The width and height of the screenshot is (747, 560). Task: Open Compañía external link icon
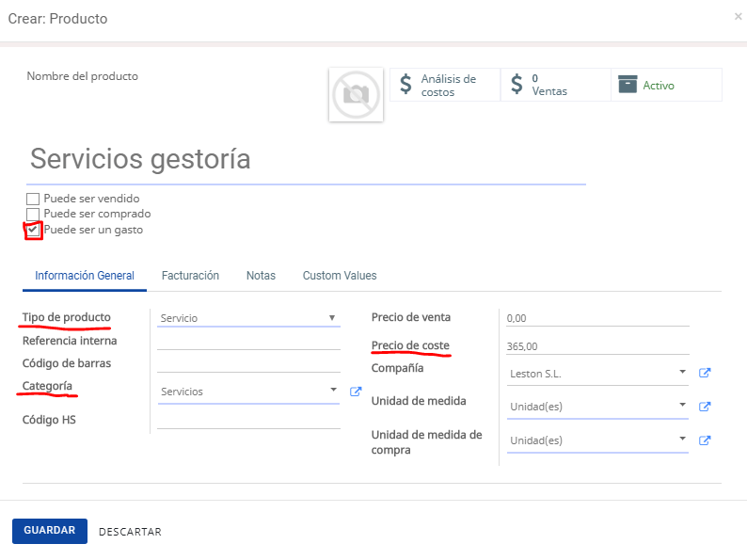(705, 373)
